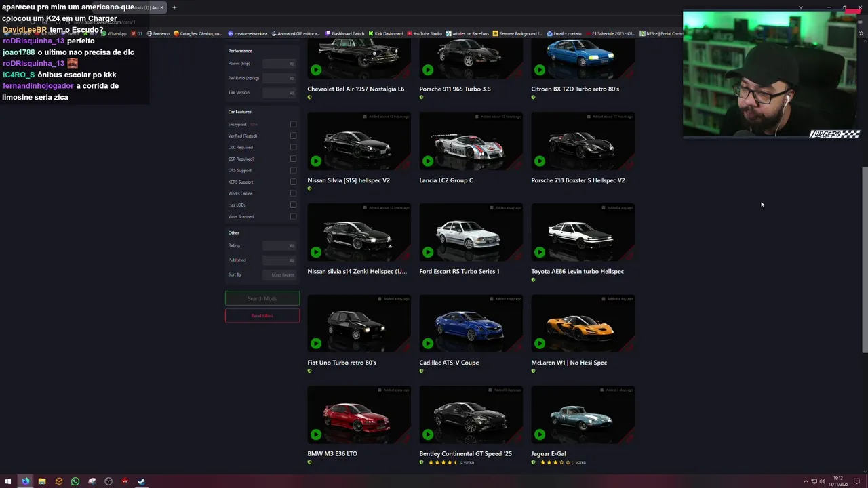Image resolution: width=868 pixels, height=488 pixels.
Task: Open the PW Ratio (hp/kg) dropdown
Action: coord(279,78)
